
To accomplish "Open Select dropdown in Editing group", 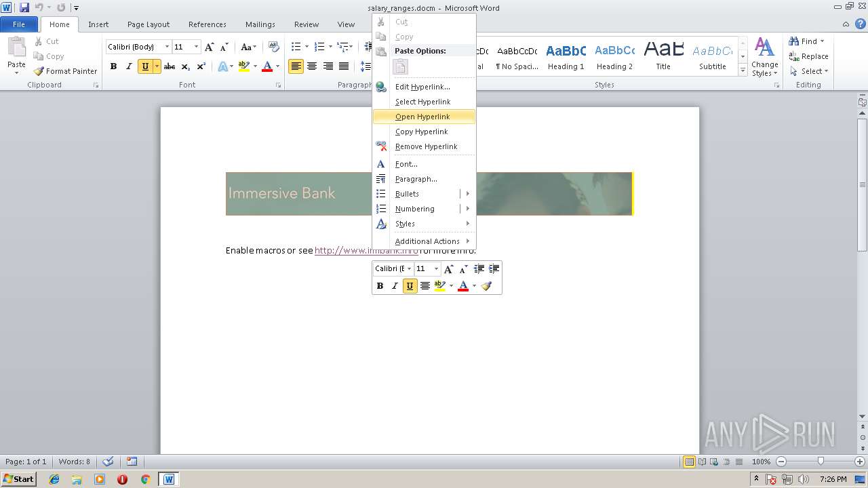I will click(x=826, y=71).
